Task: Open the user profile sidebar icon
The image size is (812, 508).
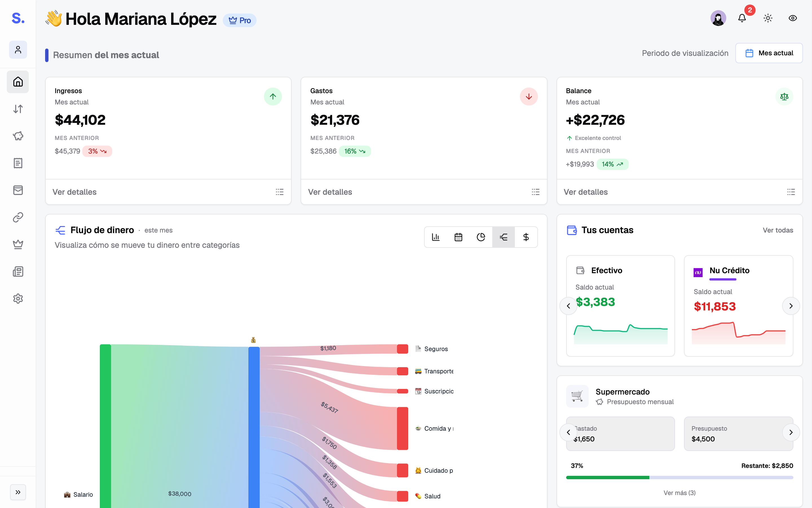Action: coord(18,50)
